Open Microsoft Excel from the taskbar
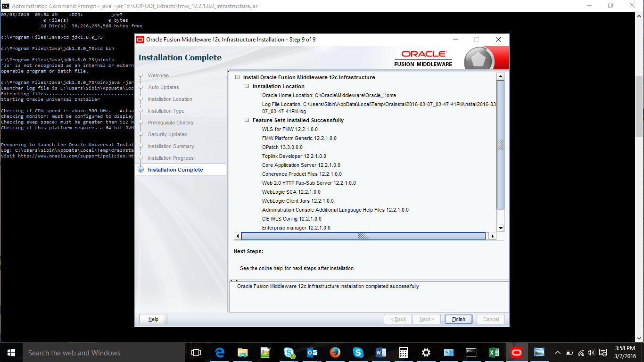 (494, 352)
